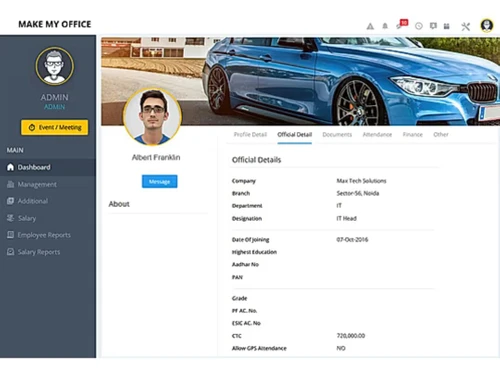The width and height of the screenshot is (500, 375).
Task: Switch to the Profile Detail tab
Action: click(x=250, y=135)
